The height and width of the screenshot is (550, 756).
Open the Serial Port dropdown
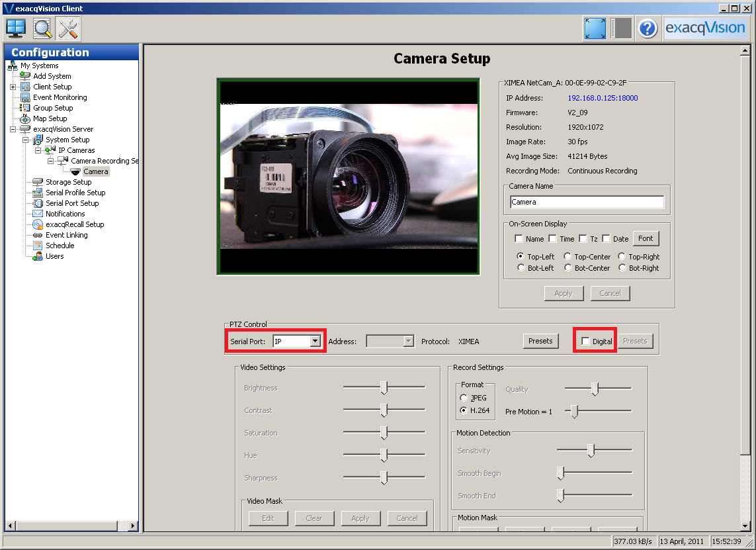(x=315, y=341)
